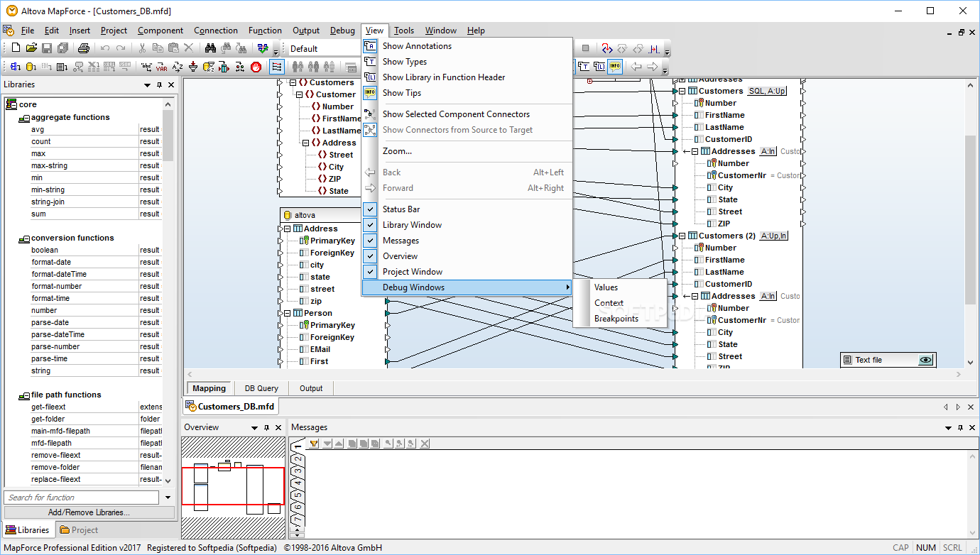This screenshot has width=980, height=555.
Task: Open the Customers_DB.mfd document tab
Action: pyautogui.click(x=230, y=407)
